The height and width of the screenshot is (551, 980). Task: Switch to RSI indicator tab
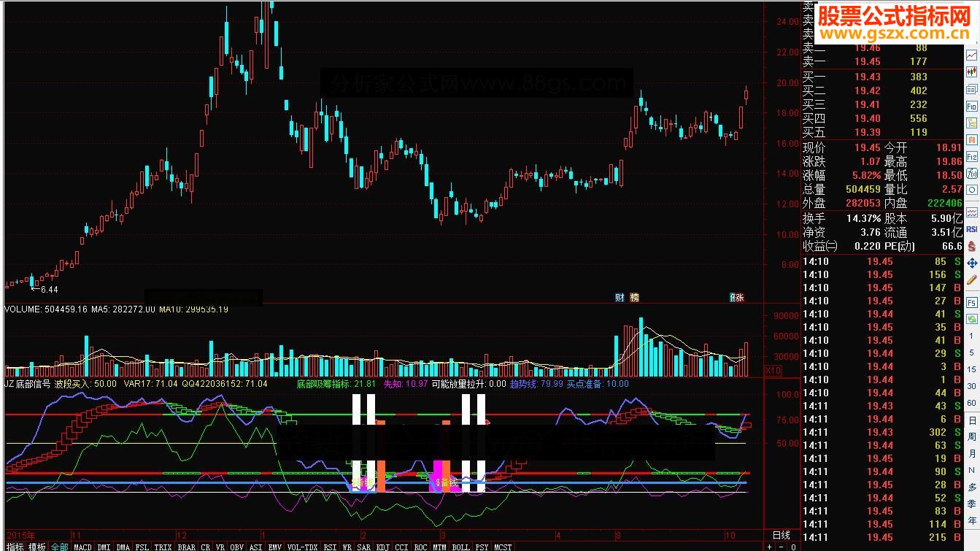[x=331, y=546]
